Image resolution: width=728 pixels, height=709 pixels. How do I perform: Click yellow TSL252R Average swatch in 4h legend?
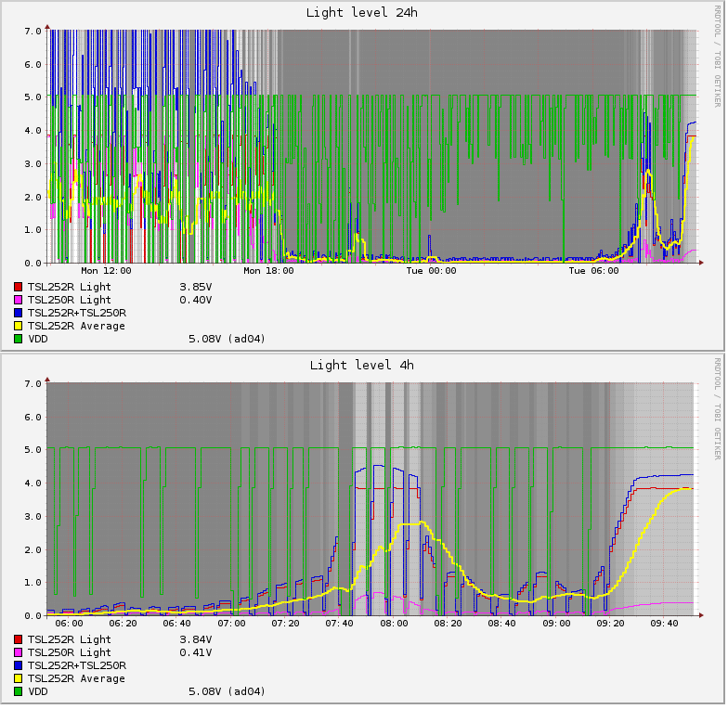pyautogui.click(x=19, y=679)
